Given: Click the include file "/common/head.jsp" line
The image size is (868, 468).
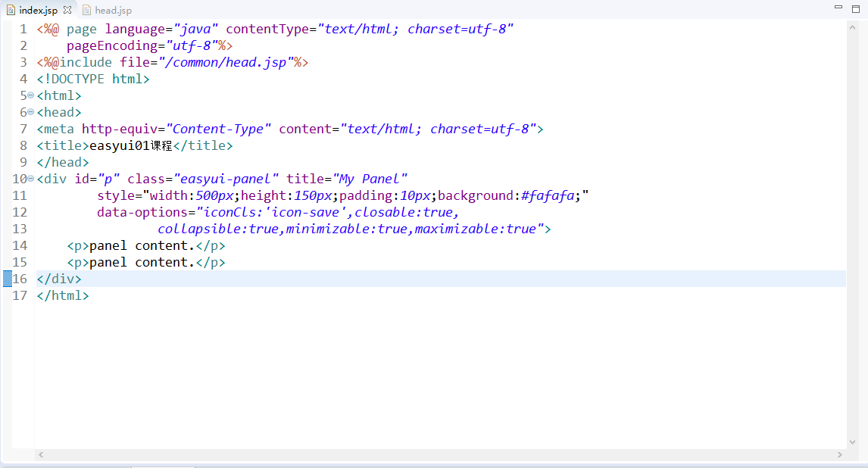Looking at the screenshot, I should pos(173,62).
